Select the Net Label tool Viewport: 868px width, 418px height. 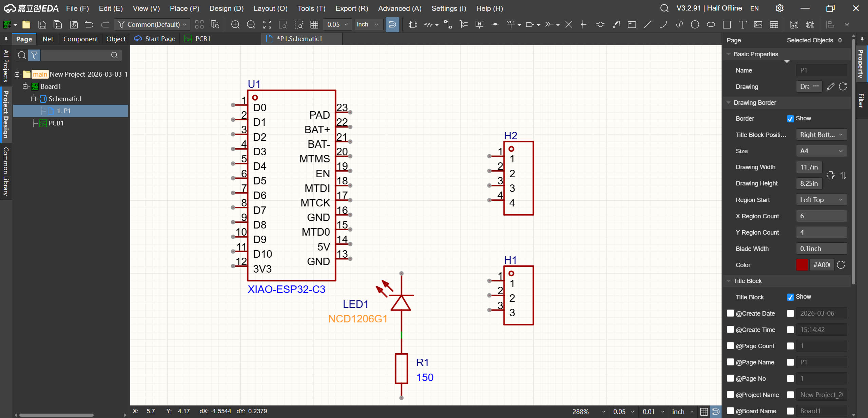(x=479, y=24)
